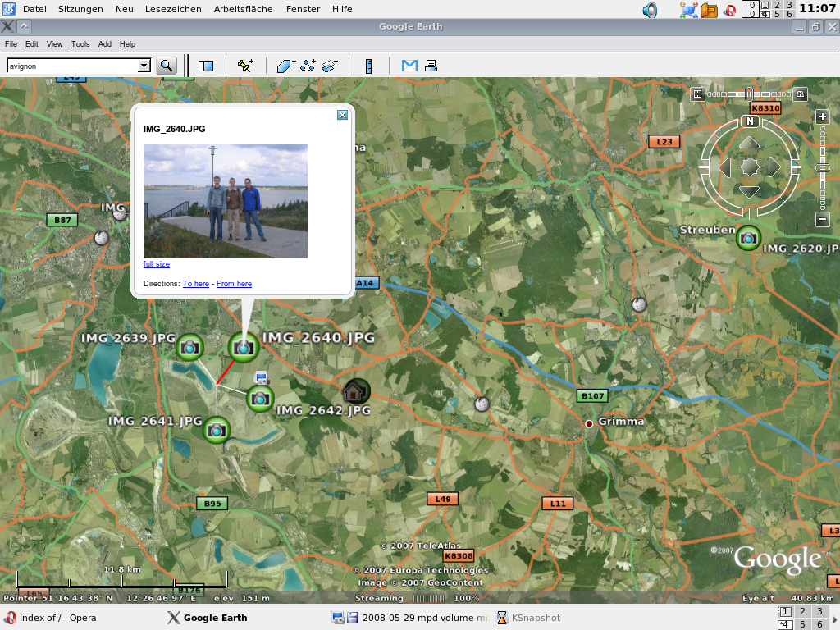Switch to the KSnapshot taskbar entry

(529, 618)
